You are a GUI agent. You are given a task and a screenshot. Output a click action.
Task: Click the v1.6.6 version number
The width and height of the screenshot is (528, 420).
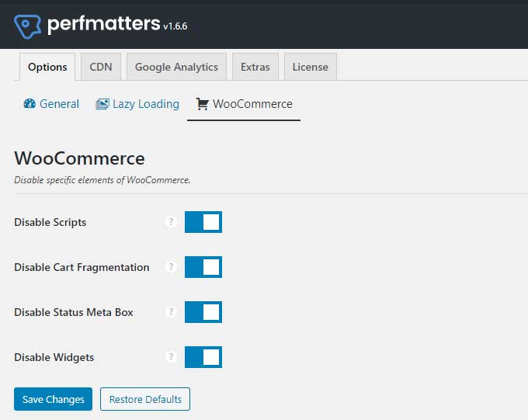[175, 26]
